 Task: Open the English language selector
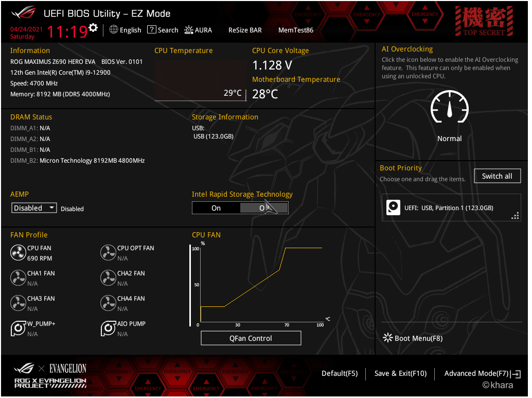tap(126, 30)
